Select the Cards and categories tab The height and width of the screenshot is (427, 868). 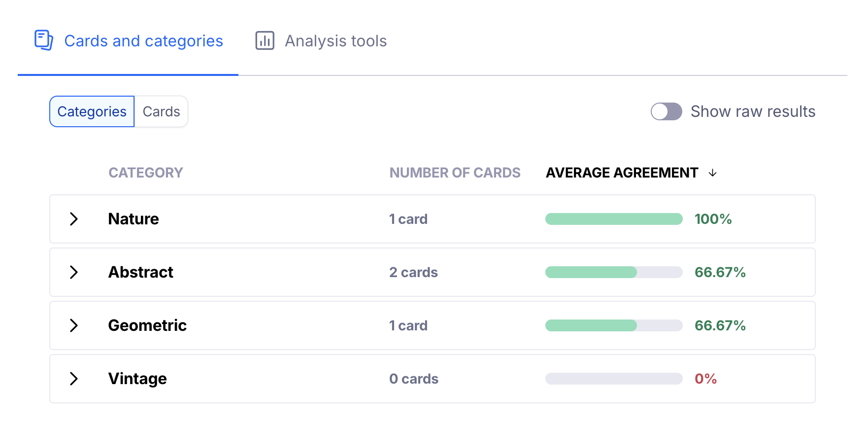click(143, 41)
